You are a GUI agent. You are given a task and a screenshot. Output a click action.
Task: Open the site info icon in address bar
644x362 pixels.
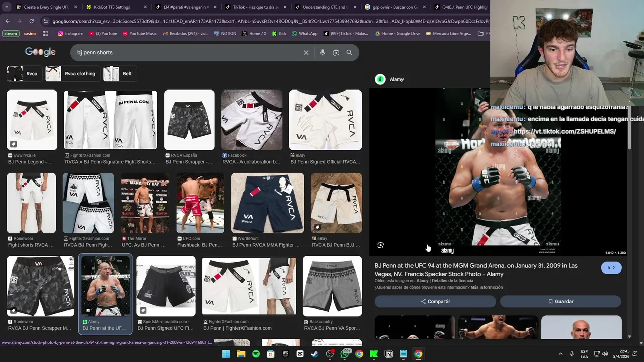pyautogui.click(x=46, y=21)
